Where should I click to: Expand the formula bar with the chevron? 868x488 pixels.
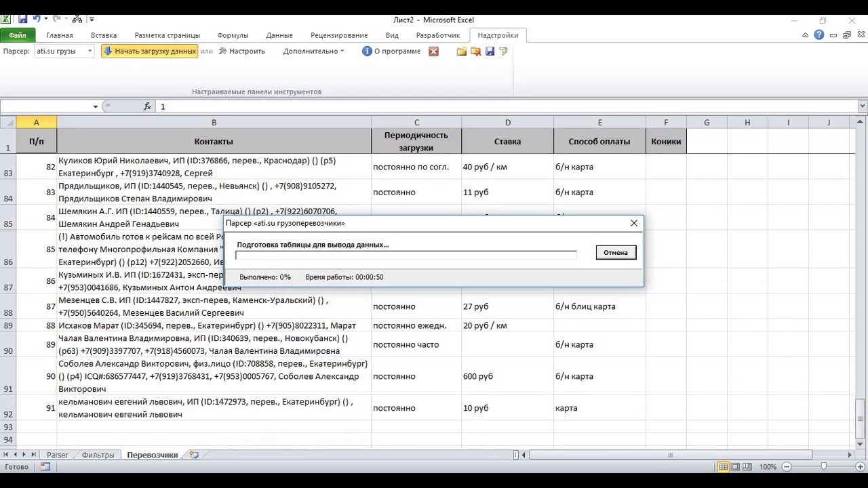tap(863, 106)
